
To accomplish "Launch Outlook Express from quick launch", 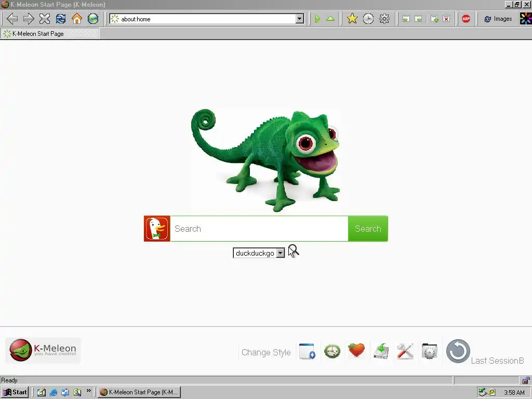I will click(x=65, y=393).
